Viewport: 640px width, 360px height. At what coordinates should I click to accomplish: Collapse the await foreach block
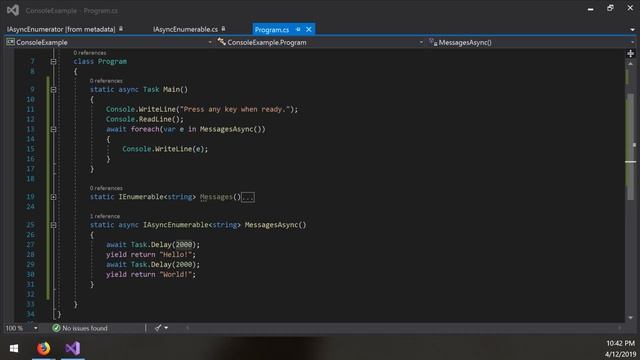[x=53, y=129]
